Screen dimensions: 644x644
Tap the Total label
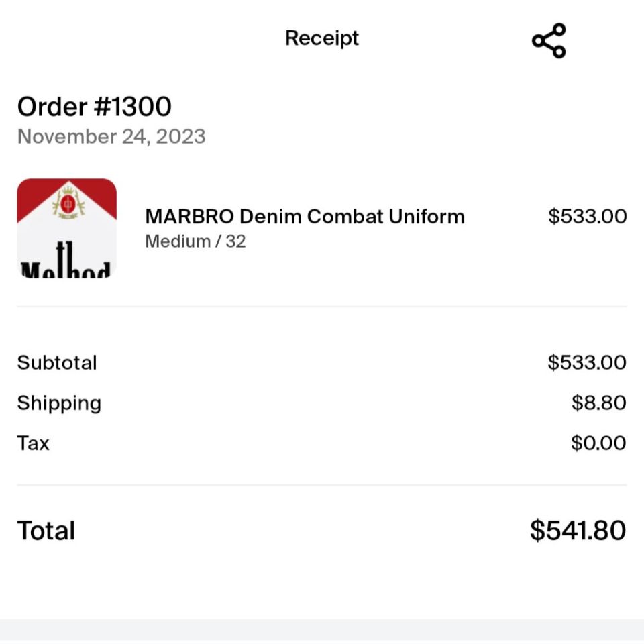(x=46, y=530)
